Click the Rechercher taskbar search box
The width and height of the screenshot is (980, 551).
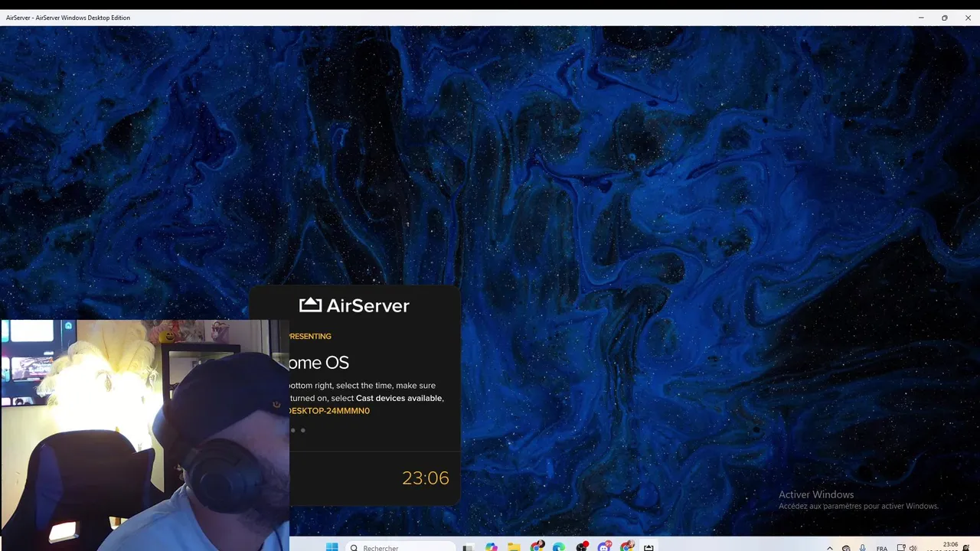pyautogui.click(x=400, y=547)
